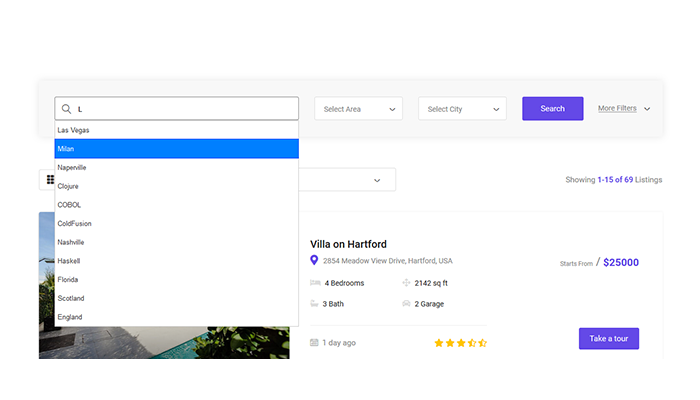Click the garage icon

(406, 303)
